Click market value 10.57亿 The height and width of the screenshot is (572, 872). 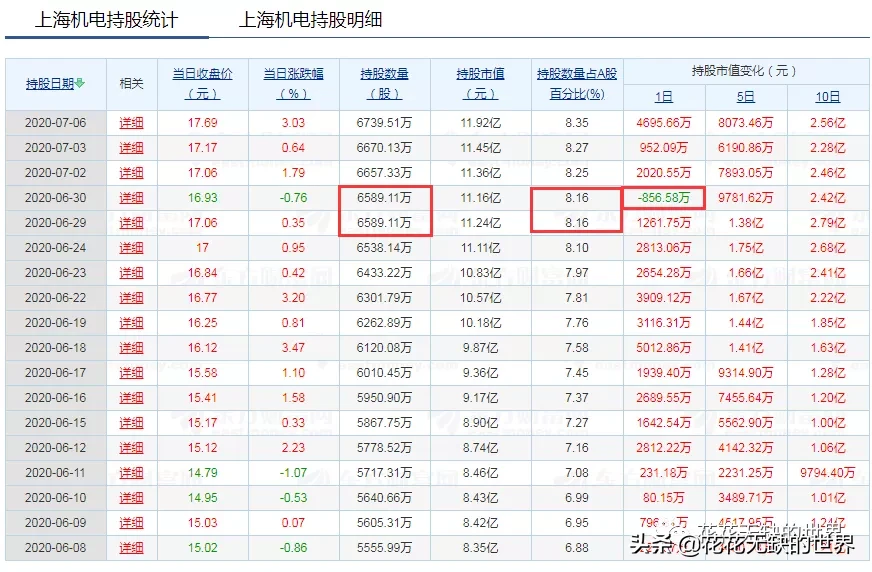[480, 298]
